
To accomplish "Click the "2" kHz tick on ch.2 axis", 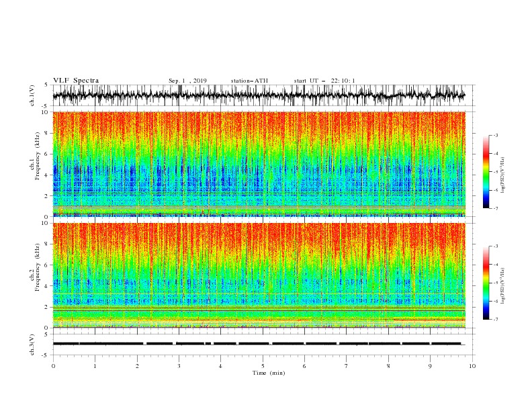I will pos(47,307).
